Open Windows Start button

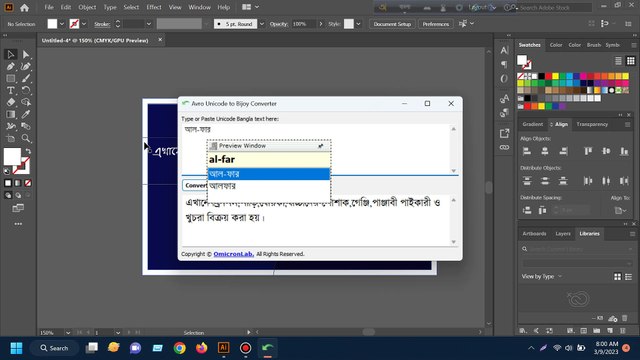(x=16, y=348)
